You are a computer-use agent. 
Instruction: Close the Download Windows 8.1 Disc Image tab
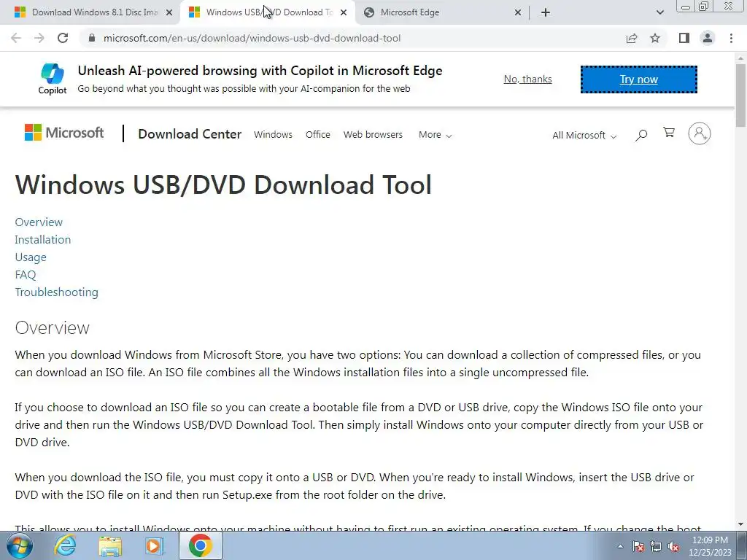pyautogui.click(x=169, y=13)
